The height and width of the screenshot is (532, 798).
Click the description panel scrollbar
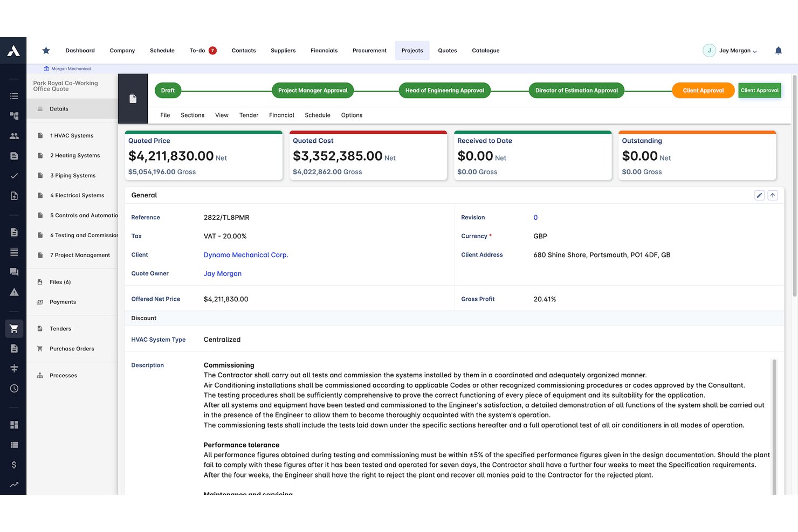(x=774, y=426)
